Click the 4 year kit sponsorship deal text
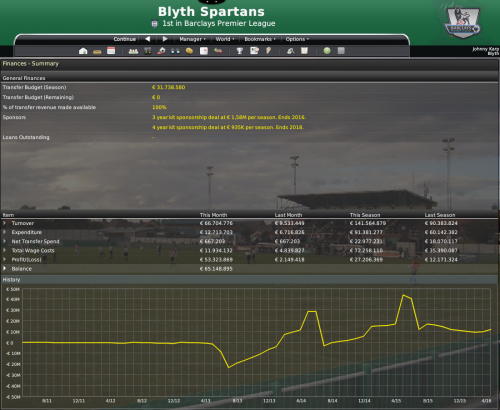This screenshot has height=410, width=500. click(228, 127)
